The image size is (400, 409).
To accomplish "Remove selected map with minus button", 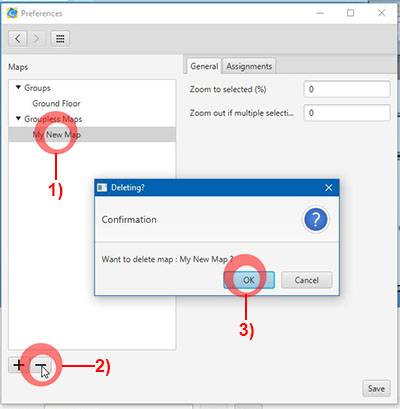I will coord(41,366).
